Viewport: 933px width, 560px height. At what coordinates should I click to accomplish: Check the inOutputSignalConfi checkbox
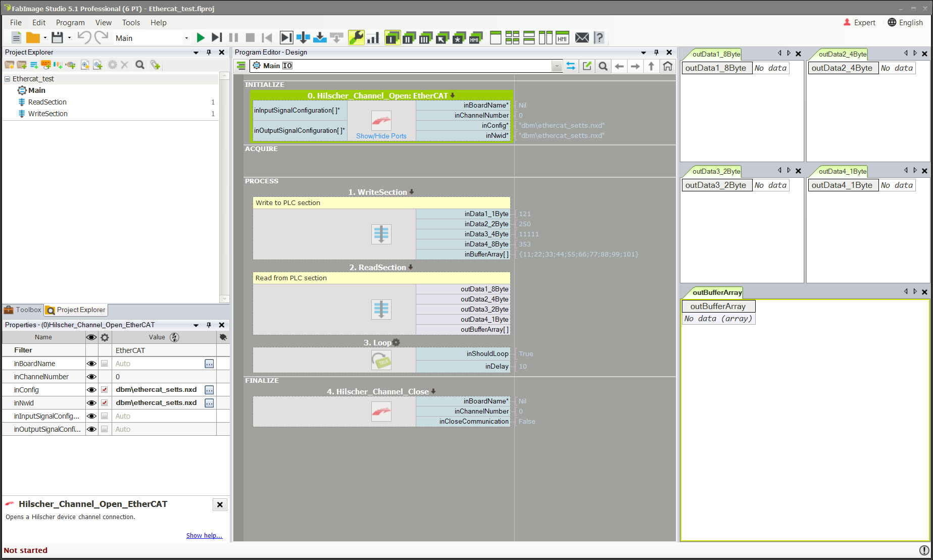click(x=105, y=429)
